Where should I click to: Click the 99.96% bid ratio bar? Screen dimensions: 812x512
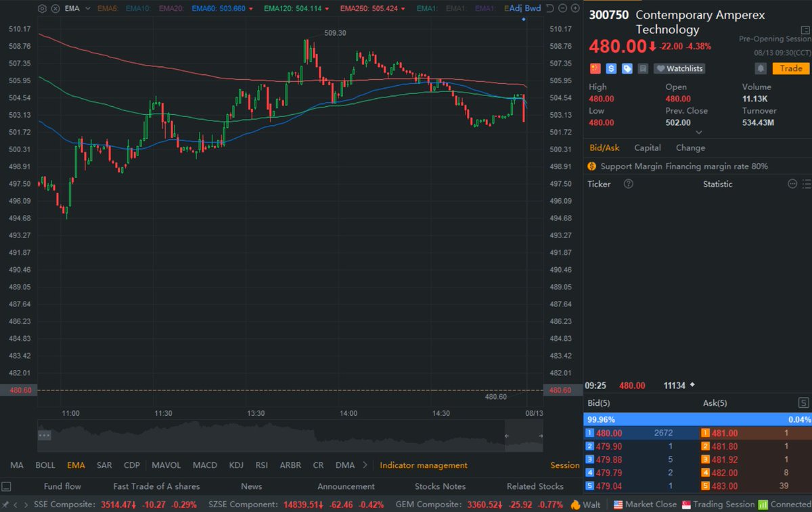pyautogui.click(x=697, y=419)
